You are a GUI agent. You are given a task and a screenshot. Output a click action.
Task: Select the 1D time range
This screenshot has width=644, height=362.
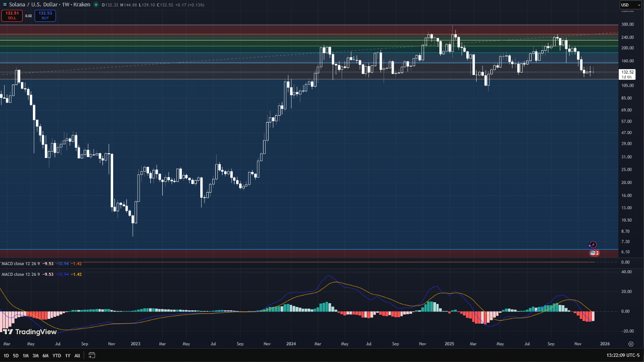click(x=6, y=356)
